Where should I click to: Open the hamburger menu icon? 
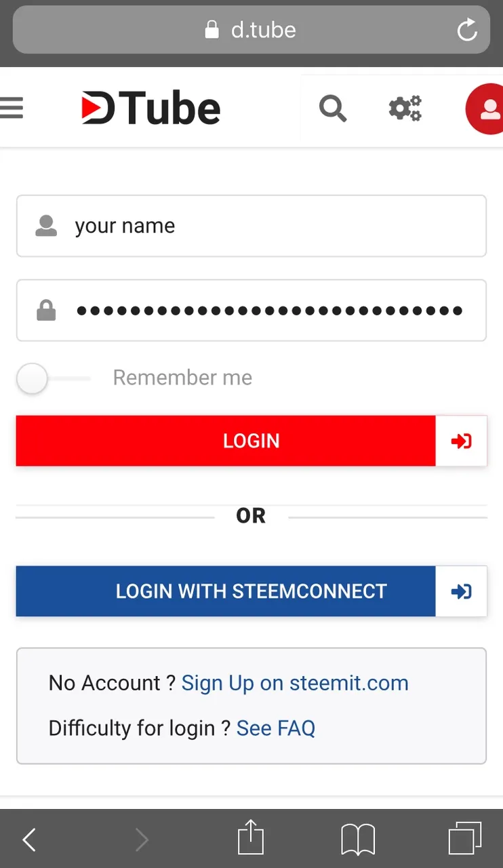click(x=12, y=108)
